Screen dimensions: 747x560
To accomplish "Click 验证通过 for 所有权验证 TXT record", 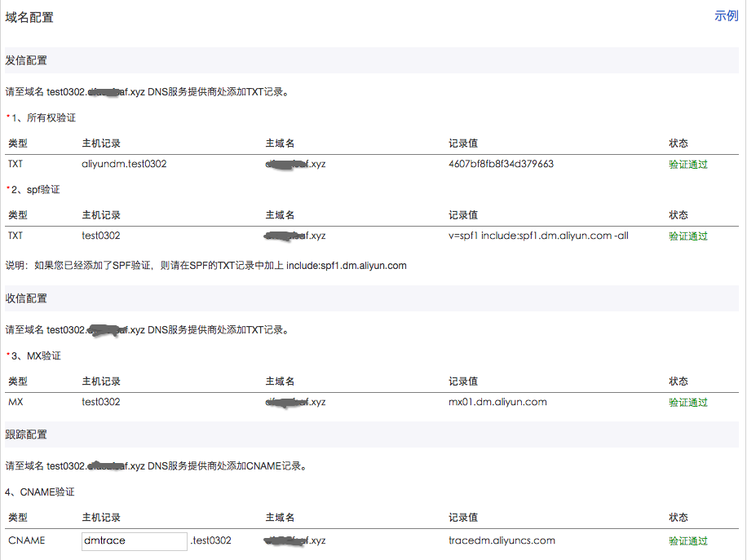I will (x=688, y=163).
